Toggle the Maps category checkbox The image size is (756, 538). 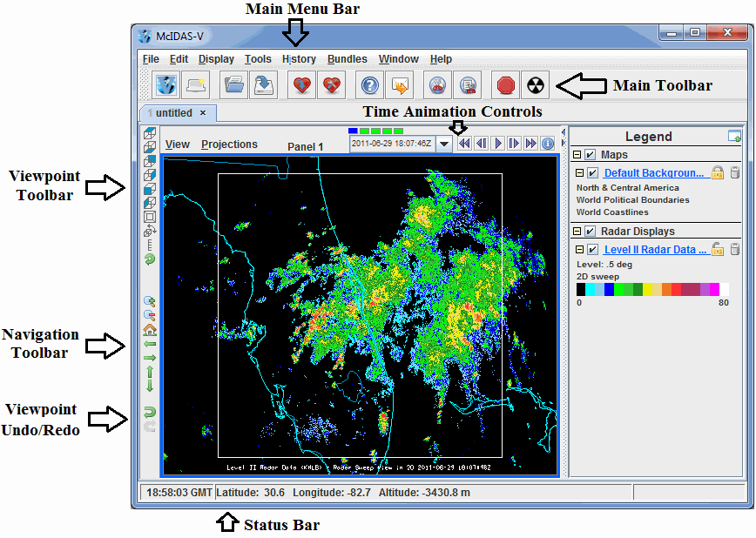tap(590, 155)
